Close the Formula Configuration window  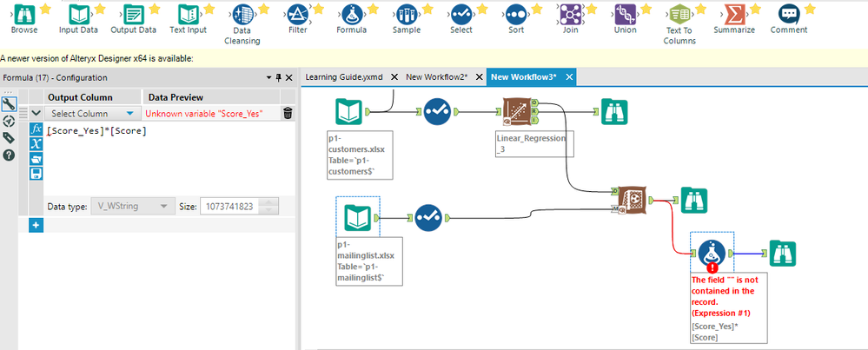[x=289, y=77]
